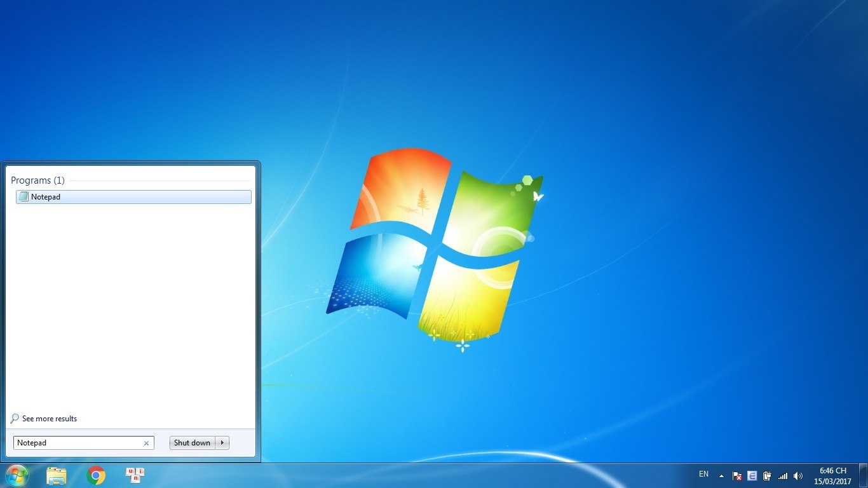
Task: Click the 'See more results' link
Action: pos(49,419)
